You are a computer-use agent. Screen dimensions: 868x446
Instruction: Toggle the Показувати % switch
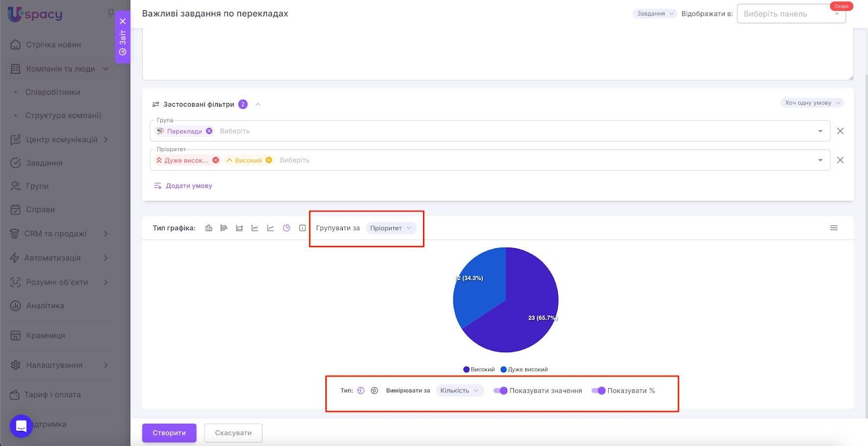coord(598,391)
